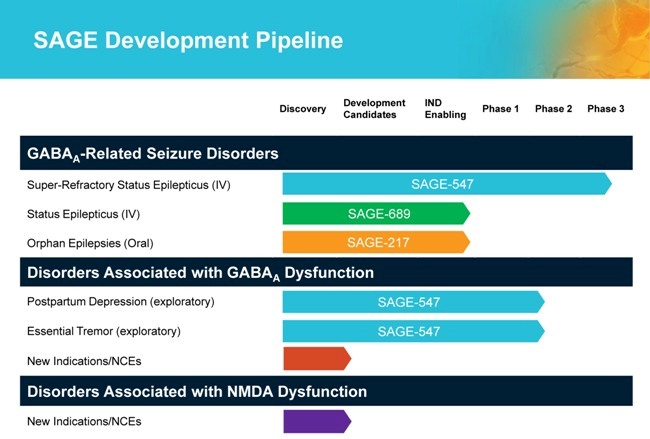Select the red New Indications progress bar
The image size is (650, 439).
tap(315, 359)
